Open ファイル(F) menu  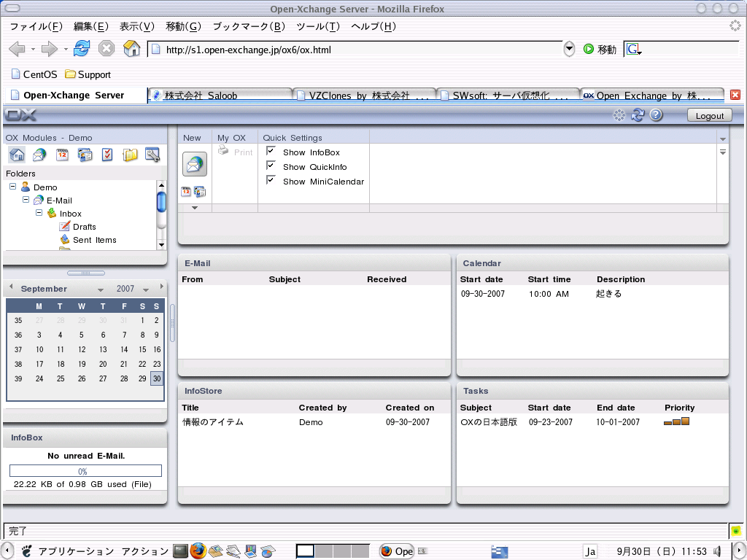pos(36,27)
